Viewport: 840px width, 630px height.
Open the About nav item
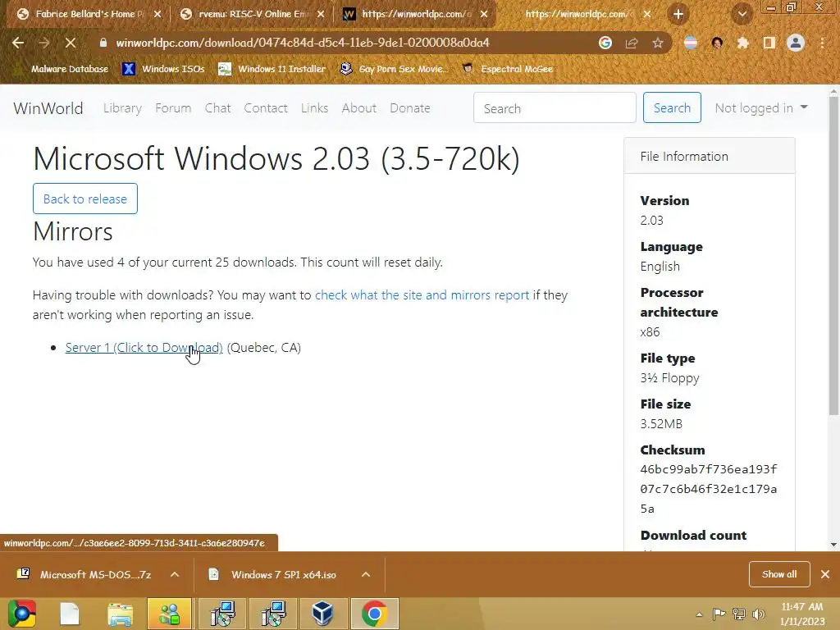pyautogui.click(x=359, y=108)
